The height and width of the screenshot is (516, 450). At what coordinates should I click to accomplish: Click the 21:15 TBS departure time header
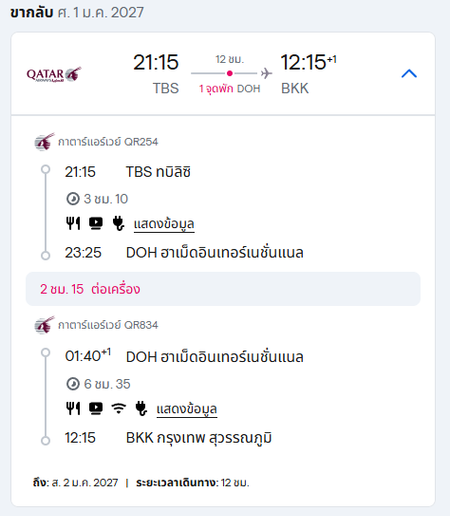click(156, 74)
